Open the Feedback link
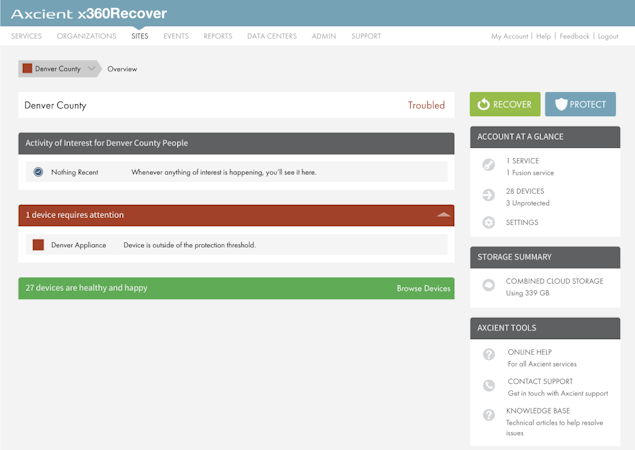 pyautogui.click(x=574, y=36)
